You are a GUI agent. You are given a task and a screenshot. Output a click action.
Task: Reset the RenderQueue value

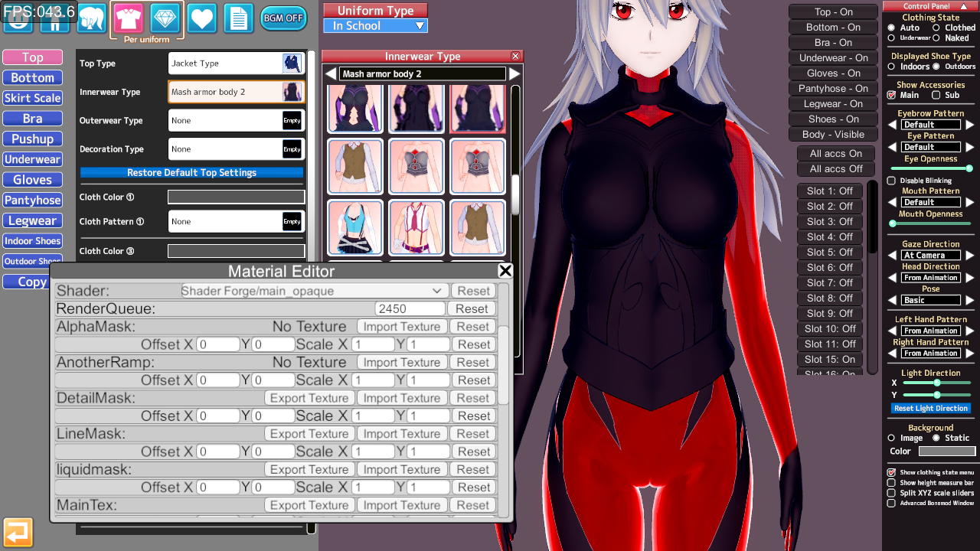[x=472, y=308]
